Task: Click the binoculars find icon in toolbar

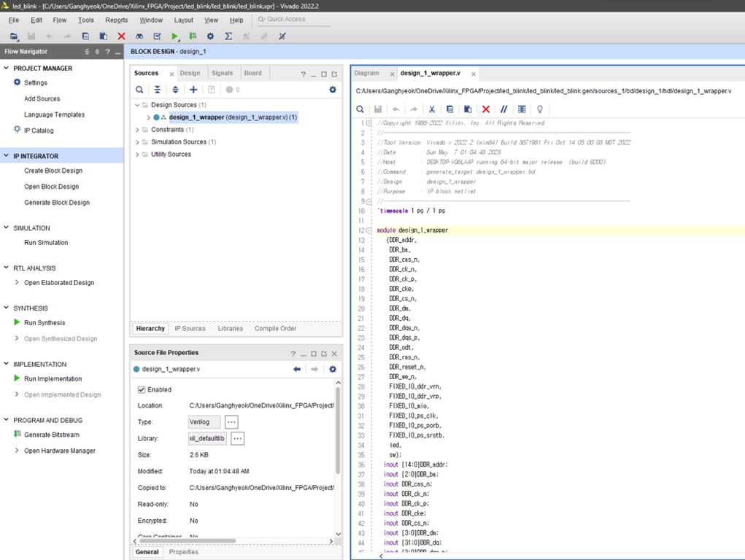Action: click(x=139, y=36)
